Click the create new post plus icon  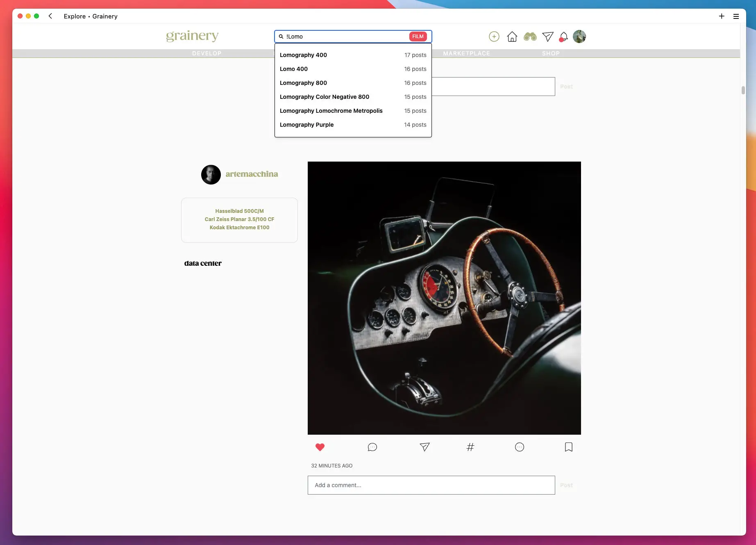pos(494,36)
